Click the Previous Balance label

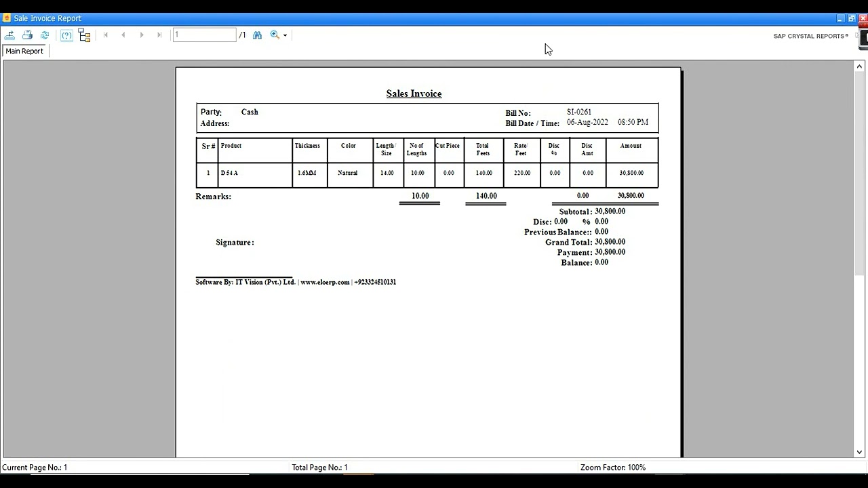pos(557,232)
